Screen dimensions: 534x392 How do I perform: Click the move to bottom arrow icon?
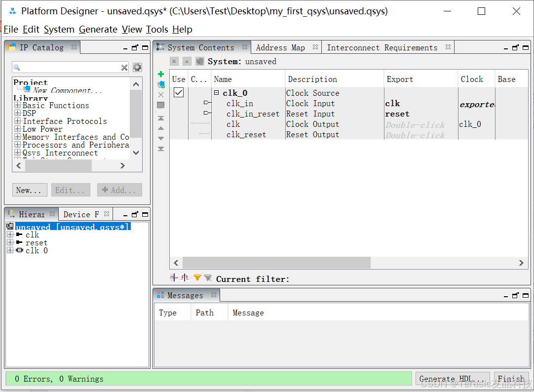(161, 149)
